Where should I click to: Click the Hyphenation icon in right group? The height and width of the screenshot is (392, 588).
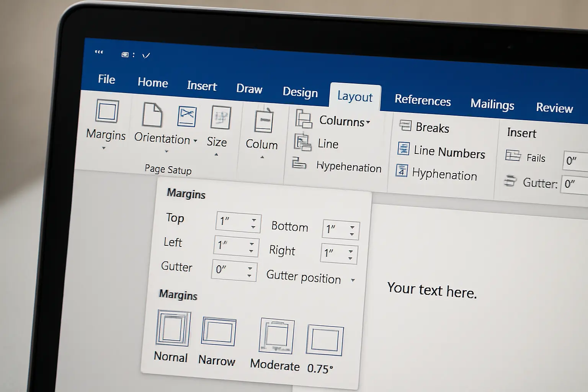[402, 170]
